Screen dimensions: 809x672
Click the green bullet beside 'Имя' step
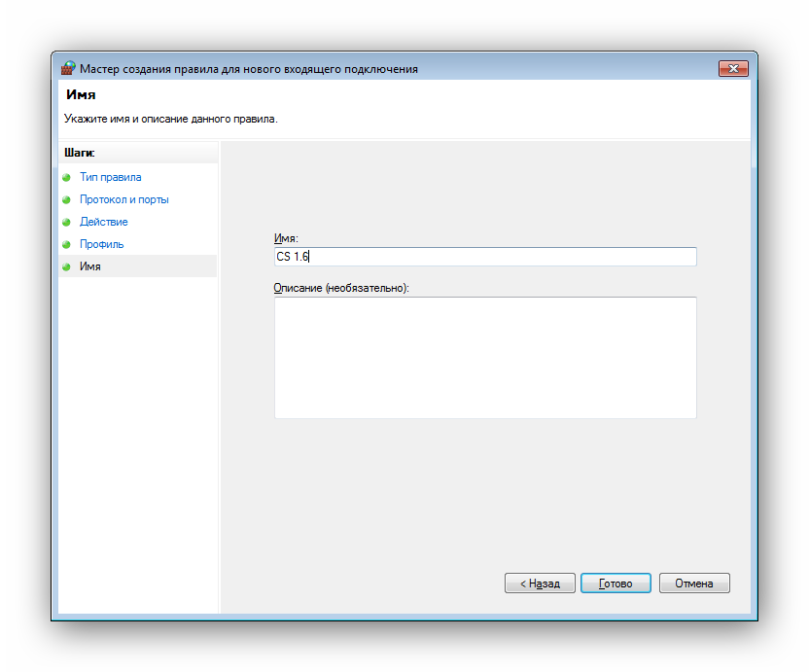pyautogui.click(x=66, y=266)
